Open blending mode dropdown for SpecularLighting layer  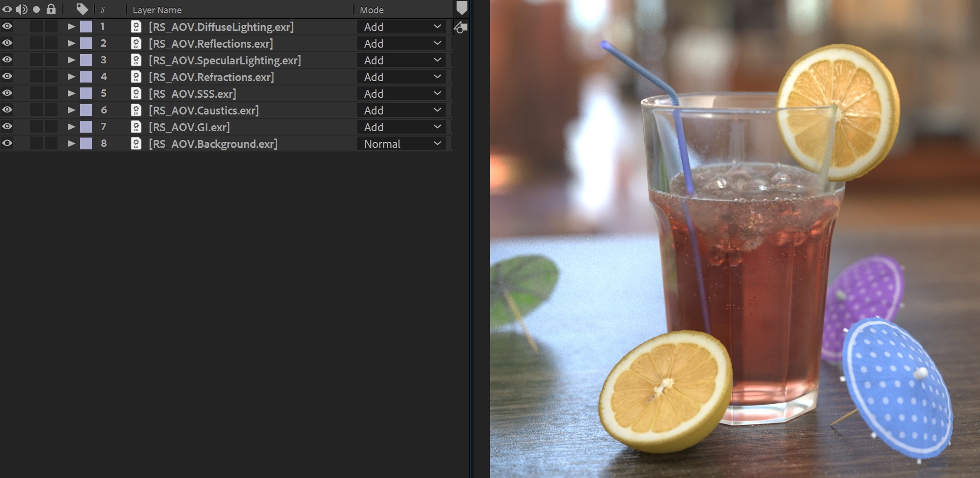click(402, 60)
